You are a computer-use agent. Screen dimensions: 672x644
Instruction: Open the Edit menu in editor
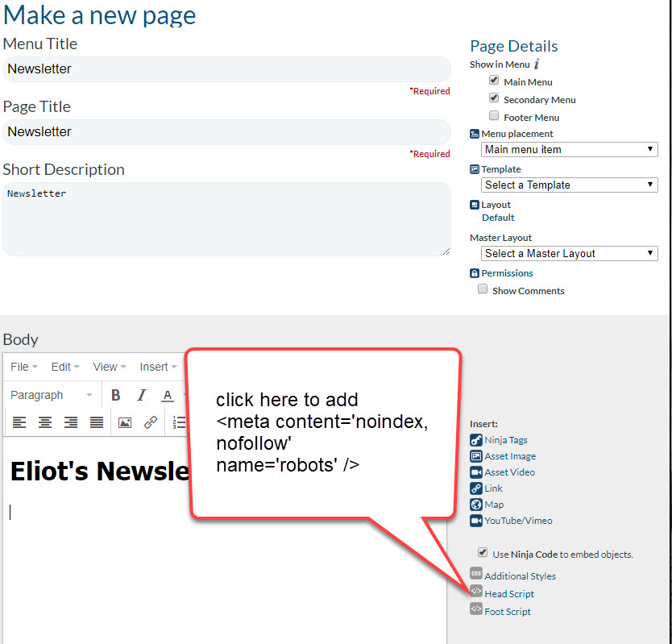(x=65, y=367)
